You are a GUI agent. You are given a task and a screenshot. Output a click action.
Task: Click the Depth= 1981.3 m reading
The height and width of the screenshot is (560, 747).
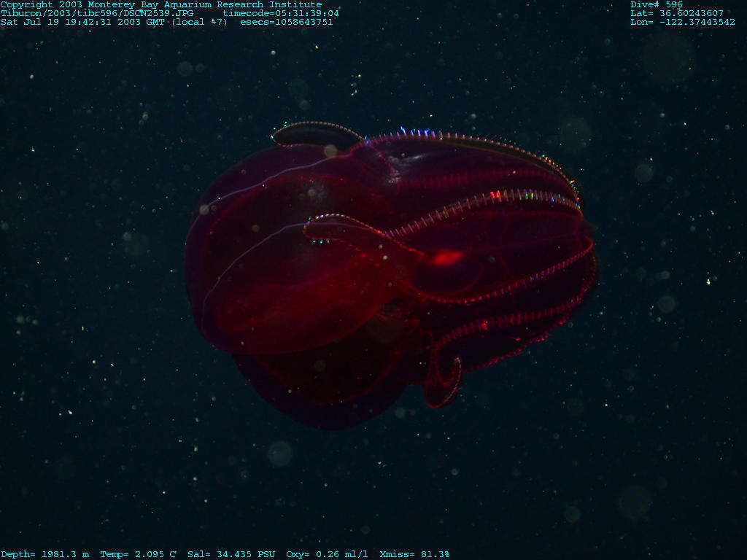pyautogui.click(x=44, y=554)
